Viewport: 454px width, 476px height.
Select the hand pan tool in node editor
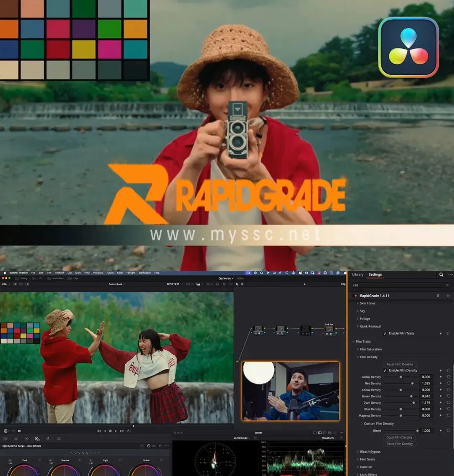(x=242, y=284)
